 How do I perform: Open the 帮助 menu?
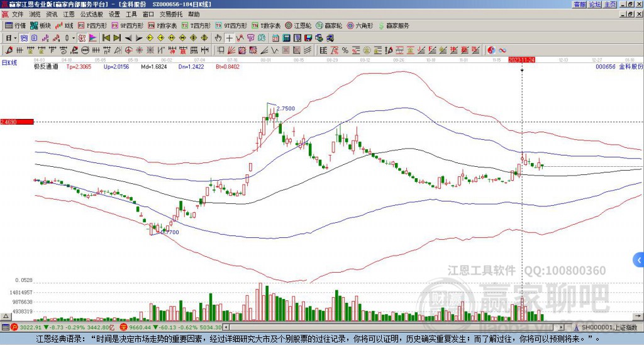point(194,14)
